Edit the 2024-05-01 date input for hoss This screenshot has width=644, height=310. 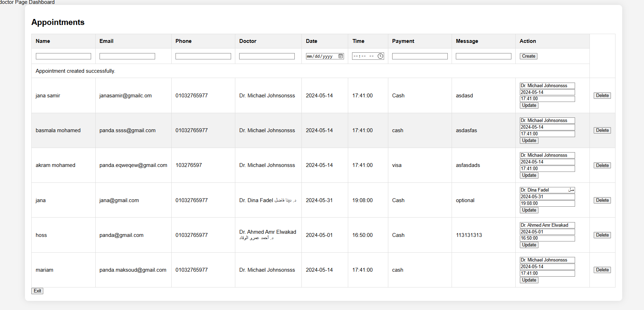pyautogui.click(x=547, y=232)
